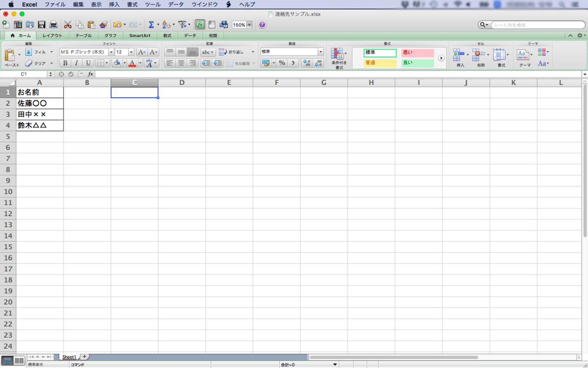588x368 pixels.
Task: Expand the クリア clear dropdown
Action: [51, 63]
